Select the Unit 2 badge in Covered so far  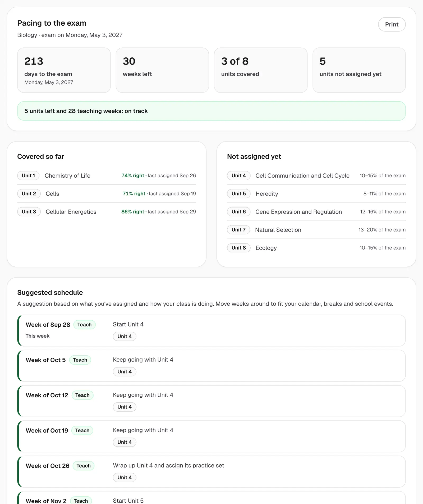(29, 193)
